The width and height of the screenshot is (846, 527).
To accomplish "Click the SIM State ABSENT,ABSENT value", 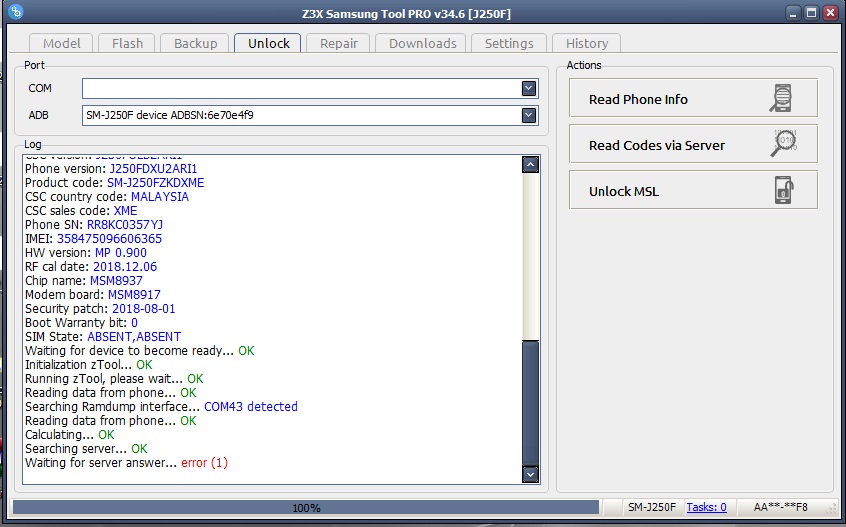I will 134,337.
